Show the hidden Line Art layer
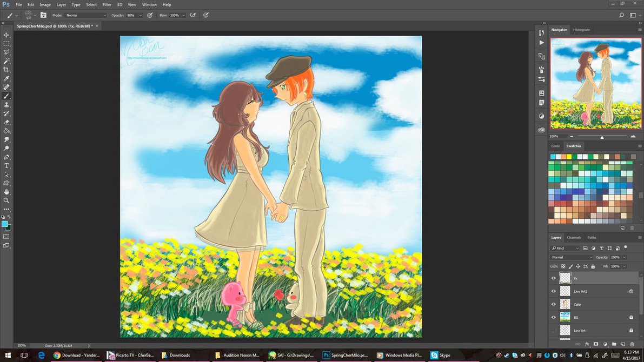This screenshot has height=362, width=644. point(554,331)
